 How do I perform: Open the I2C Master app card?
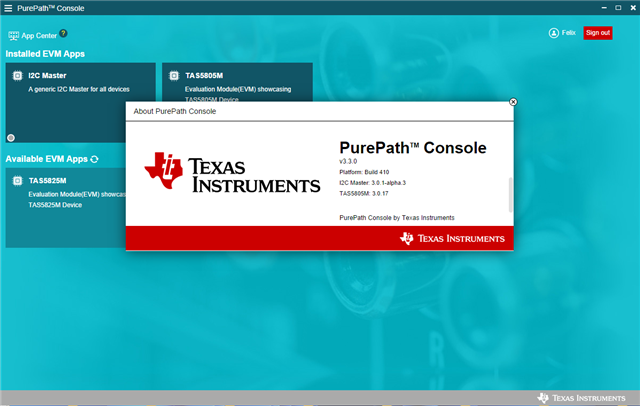80,102
